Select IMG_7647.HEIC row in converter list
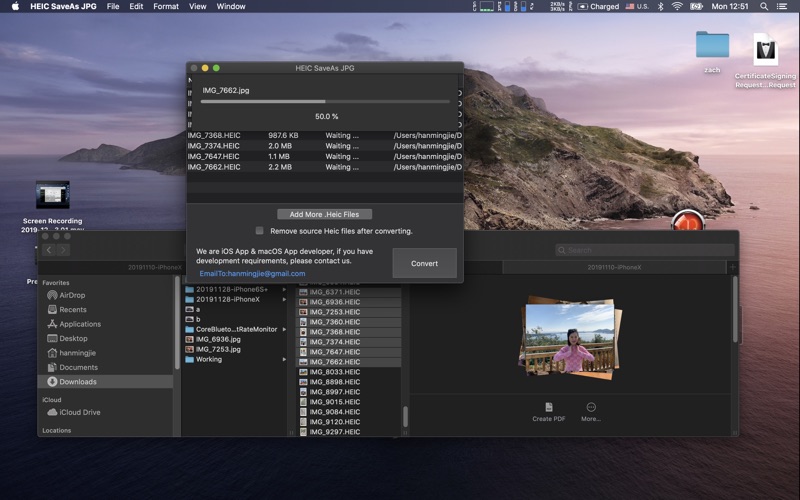This screenshot has height=500, width=800. click(324, 156)
